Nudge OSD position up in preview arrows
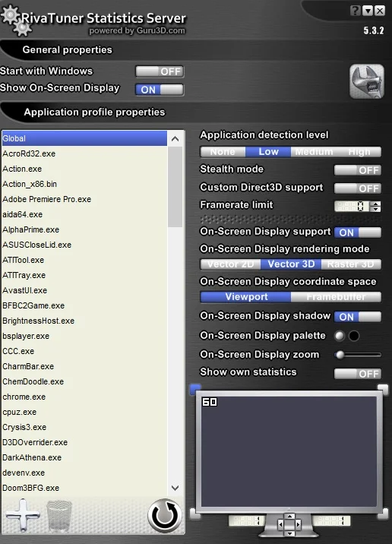 point(289,517)
